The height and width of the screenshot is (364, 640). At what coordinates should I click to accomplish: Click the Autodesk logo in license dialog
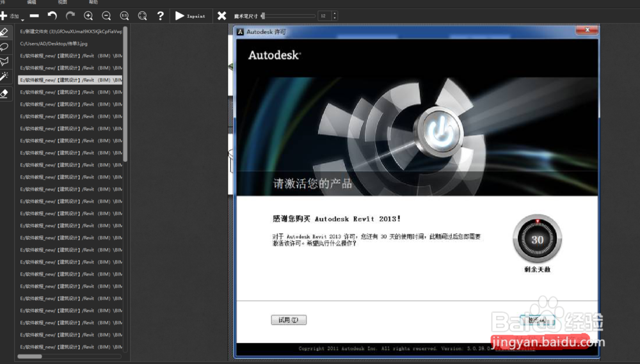pos(275,55)
